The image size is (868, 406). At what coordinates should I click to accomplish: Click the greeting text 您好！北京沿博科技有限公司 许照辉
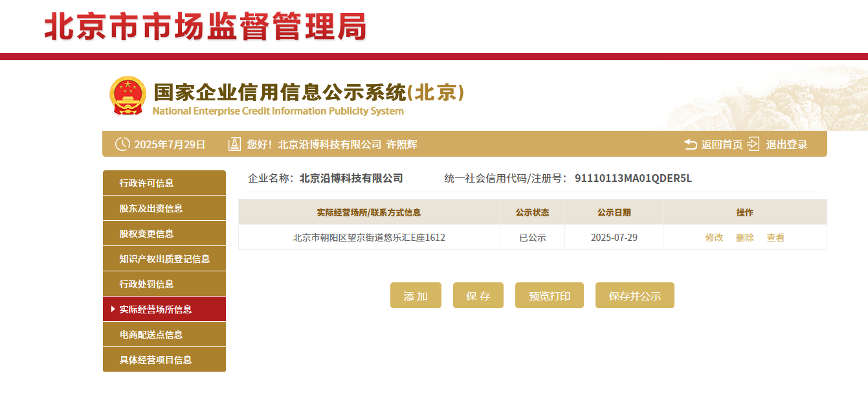332,144
